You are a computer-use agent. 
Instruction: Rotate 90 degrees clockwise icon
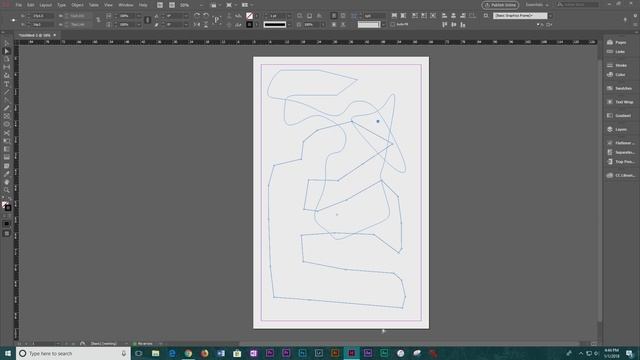[197, 16]
